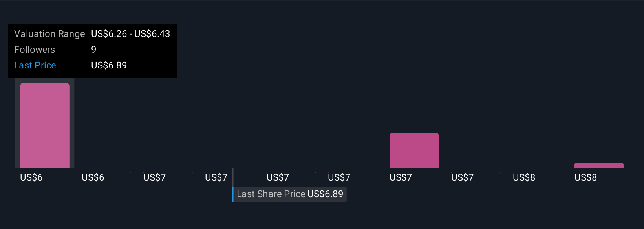Click the US$7 label under the medium bar

401,178
